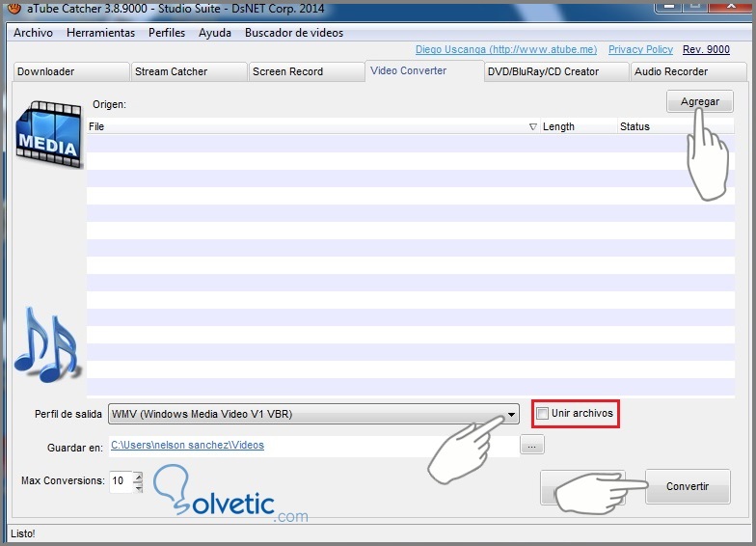Screen dimensions: 756x546
Task: Switch to the Stream Catcher tab
Action: (189, 71)
